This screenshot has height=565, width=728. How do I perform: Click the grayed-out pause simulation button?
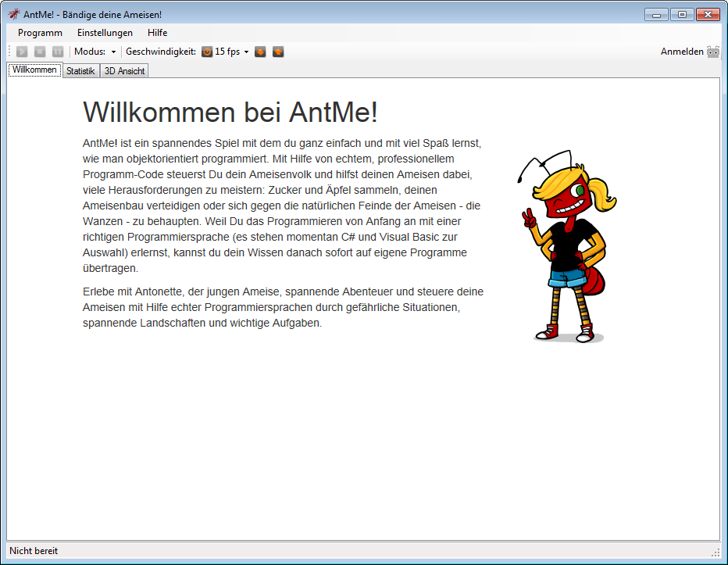click(58, 52)
